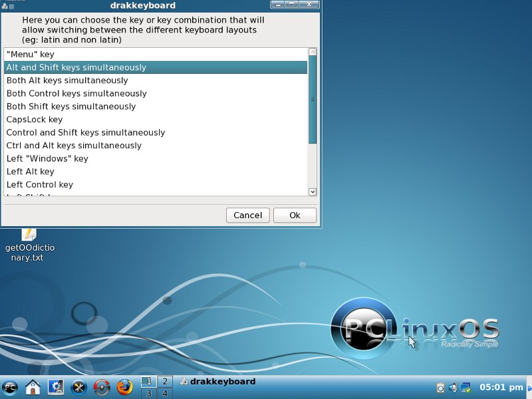Switch to virtual desktop 4

pos(164,394)
